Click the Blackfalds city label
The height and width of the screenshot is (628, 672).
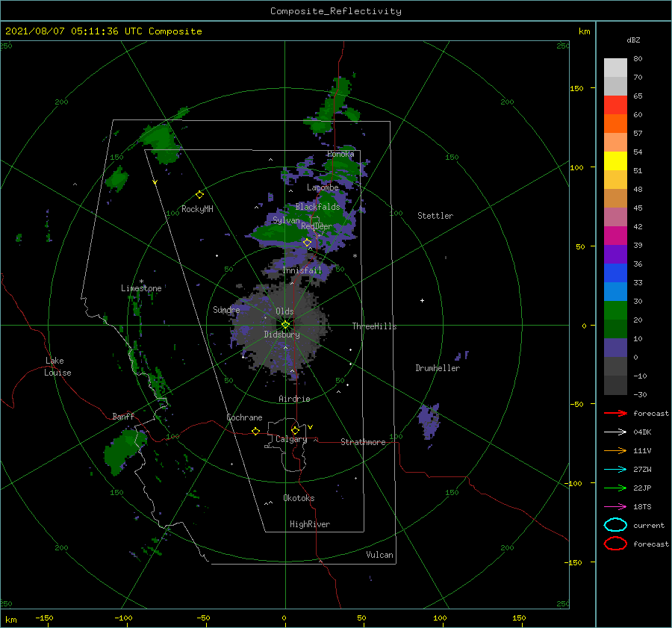pyautogui.click(x=317, y=207)
